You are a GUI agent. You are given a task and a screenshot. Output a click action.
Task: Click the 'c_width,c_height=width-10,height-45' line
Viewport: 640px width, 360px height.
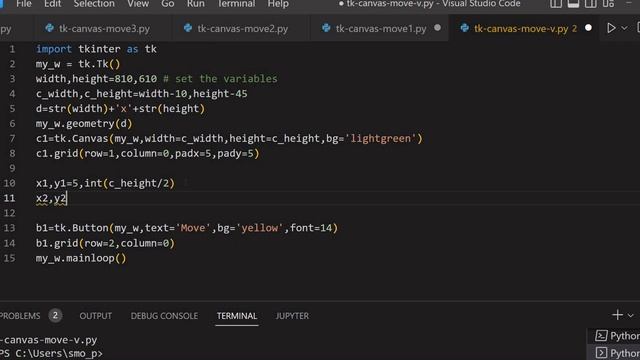point(141,94)
